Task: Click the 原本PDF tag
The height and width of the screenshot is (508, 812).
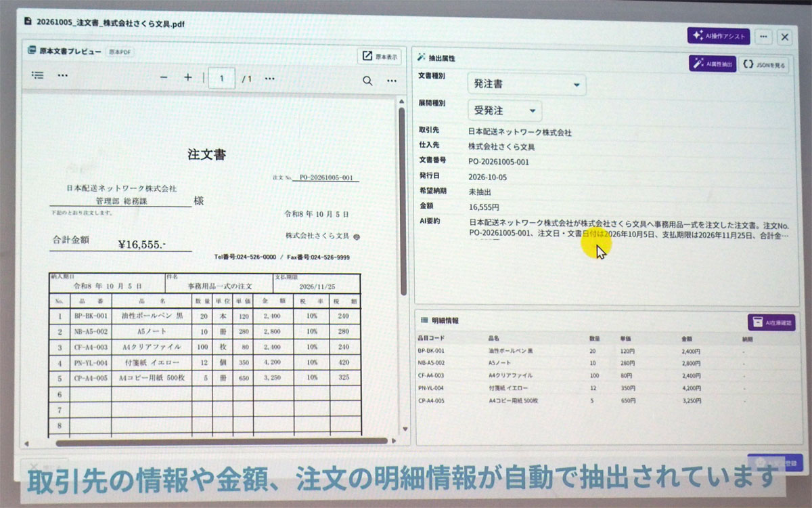Action: [x=119, y=51]
